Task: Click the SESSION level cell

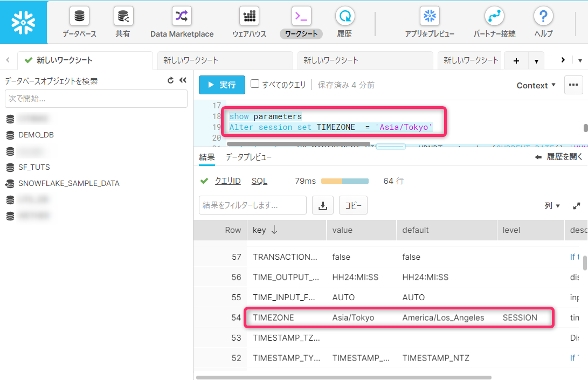Action: 520,317
